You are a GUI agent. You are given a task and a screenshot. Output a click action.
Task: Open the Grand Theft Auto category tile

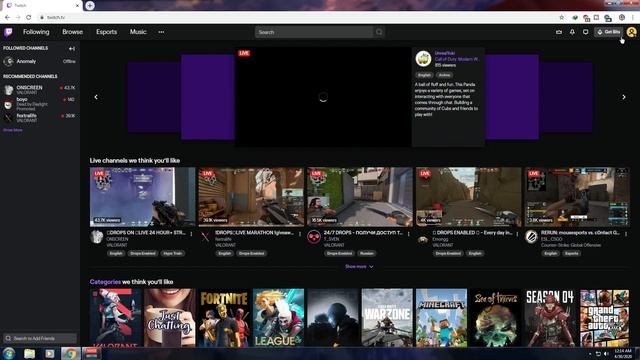point(604,318)
